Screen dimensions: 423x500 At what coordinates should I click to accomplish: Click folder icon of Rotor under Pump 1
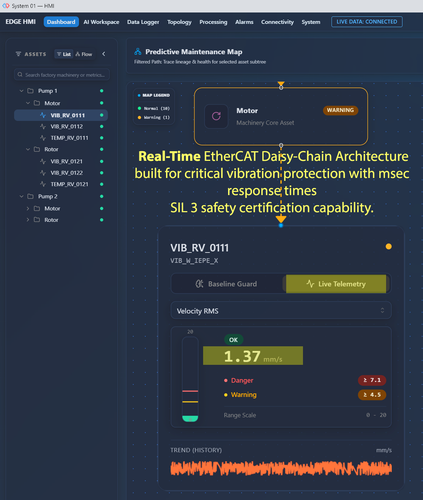37,149
